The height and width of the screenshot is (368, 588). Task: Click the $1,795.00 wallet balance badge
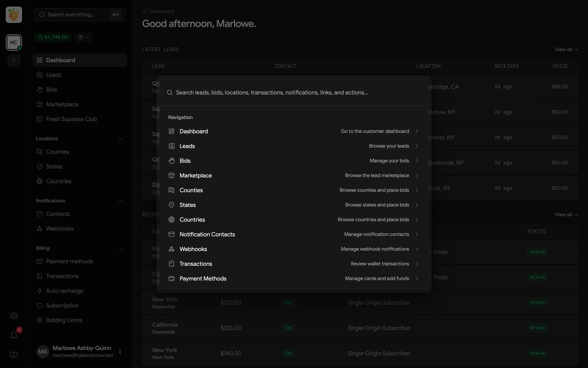point(53,37)
